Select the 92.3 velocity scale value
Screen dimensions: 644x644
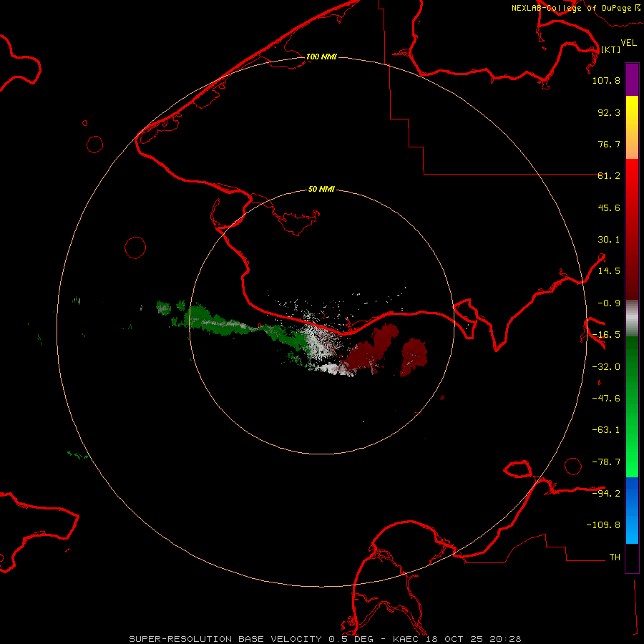point(609,112)
